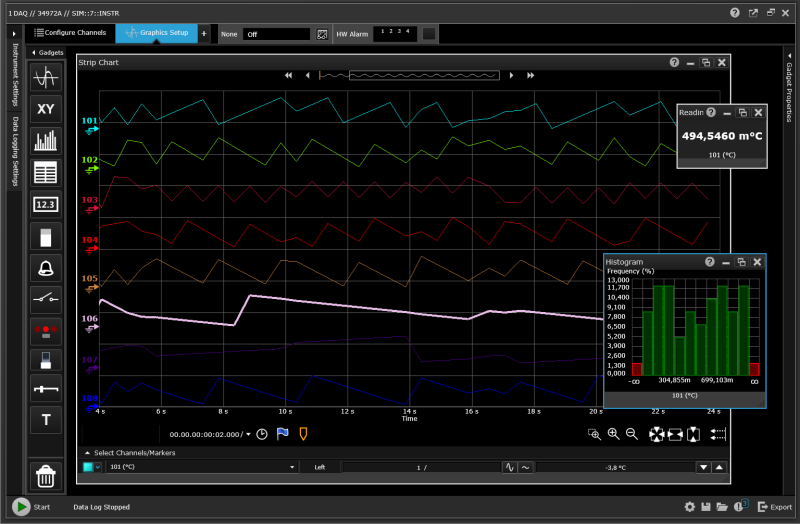Viewport: 800px width, 524px height.
Task: Add a data table gadget
Action: (x=45, y=172)
